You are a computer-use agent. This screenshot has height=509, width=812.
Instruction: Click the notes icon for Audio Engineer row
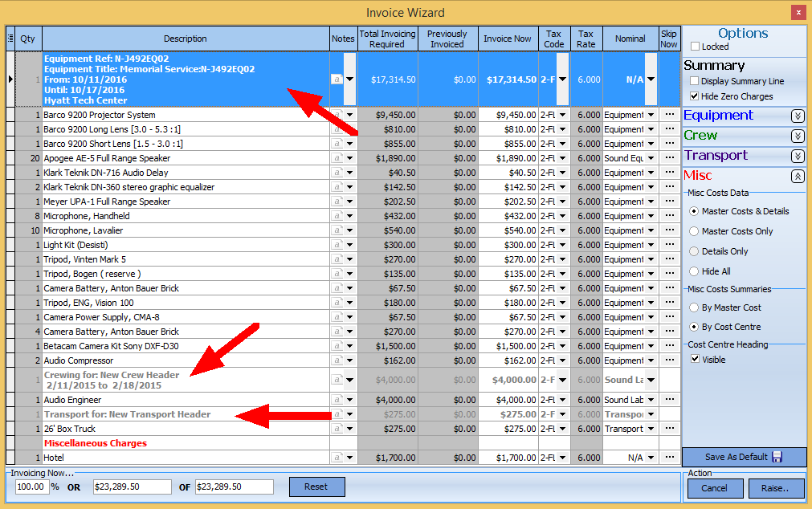pyautogui.click(x=337, y=400)
